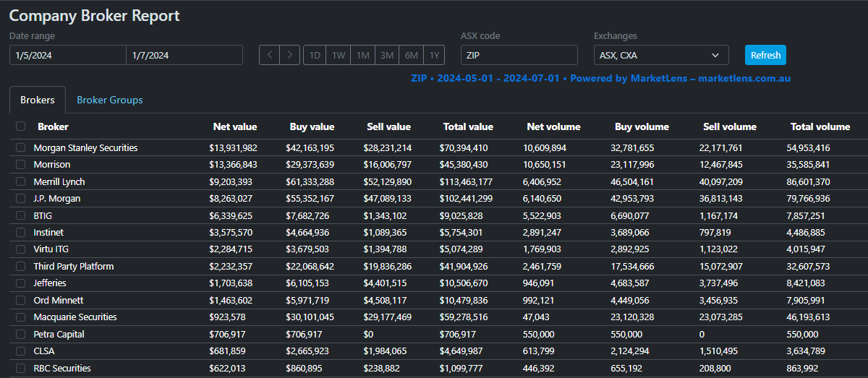Go to previous date range arrow

pos(269,55)
